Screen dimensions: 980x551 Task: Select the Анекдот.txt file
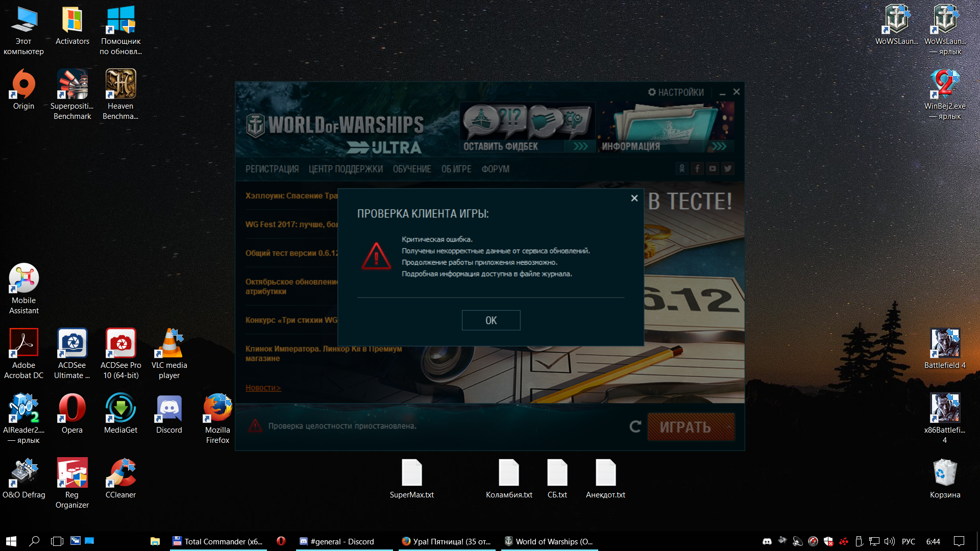click(605, 479)
